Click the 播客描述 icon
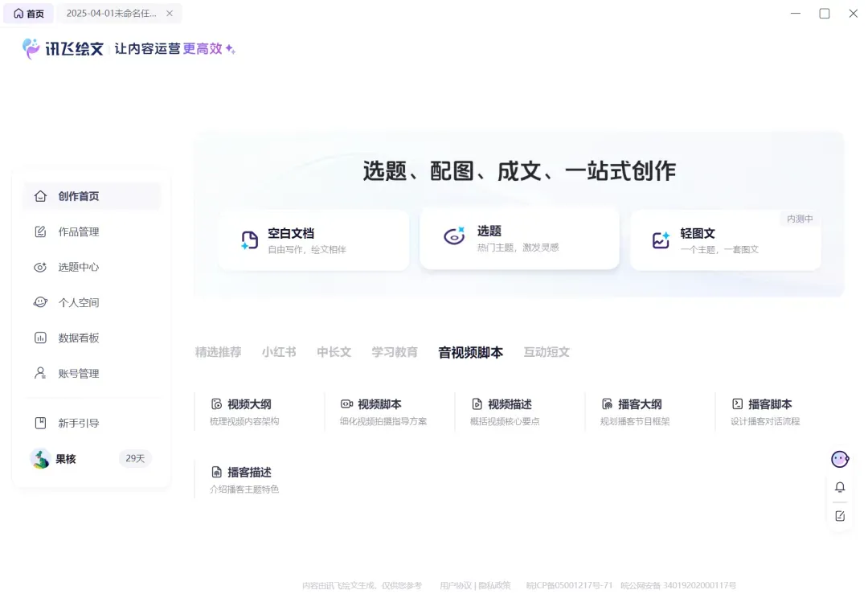The width and height of the screenshot is (868, 598). coord(216,472)
